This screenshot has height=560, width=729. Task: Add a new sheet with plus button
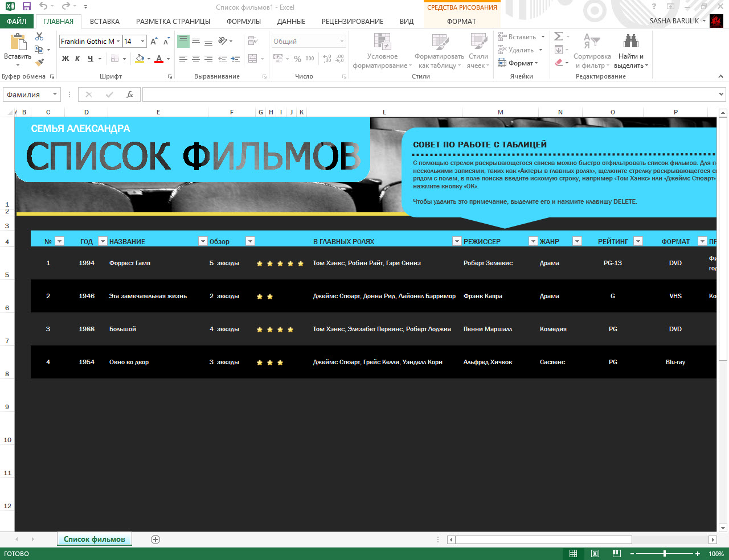(155, 540)
